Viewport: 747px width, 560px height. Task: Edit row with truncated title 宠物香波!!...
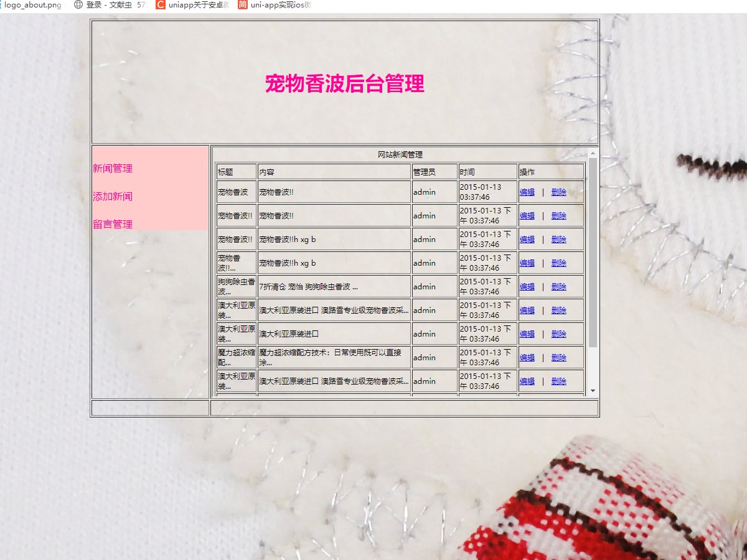[x=527, y=263]
